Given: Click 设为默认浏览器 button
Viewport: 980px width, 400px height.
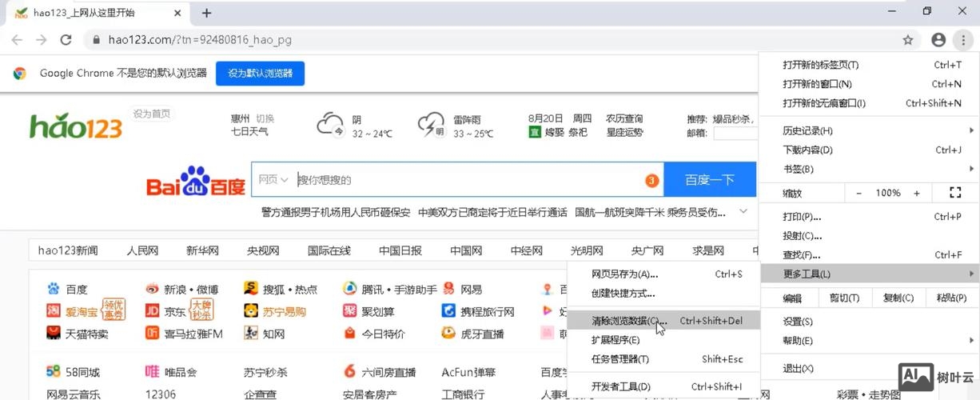Looking at the screenshot, I should tap(260, 73).
